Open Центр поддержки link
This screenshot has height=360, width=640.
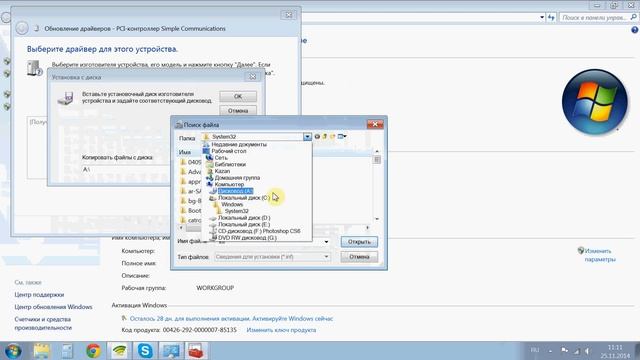click(39, 295)
